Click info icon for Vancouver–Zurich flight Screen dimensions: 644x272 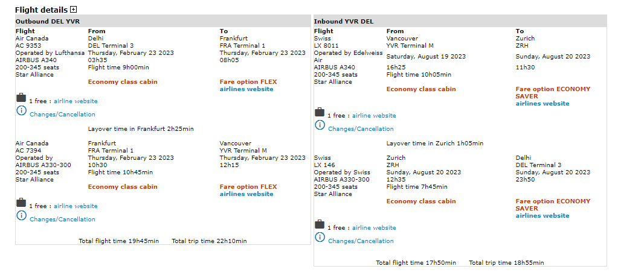click(x=320, y=125)
